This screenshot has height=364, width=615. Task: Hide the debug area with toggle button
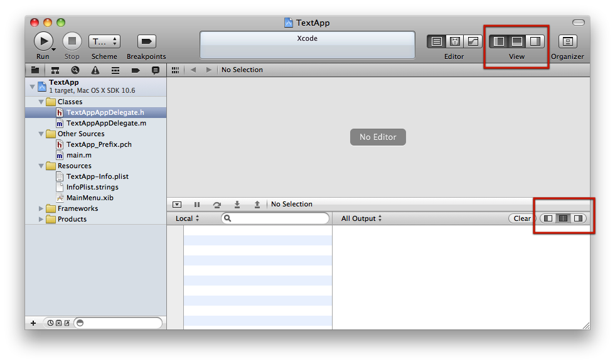coord(177,205)
